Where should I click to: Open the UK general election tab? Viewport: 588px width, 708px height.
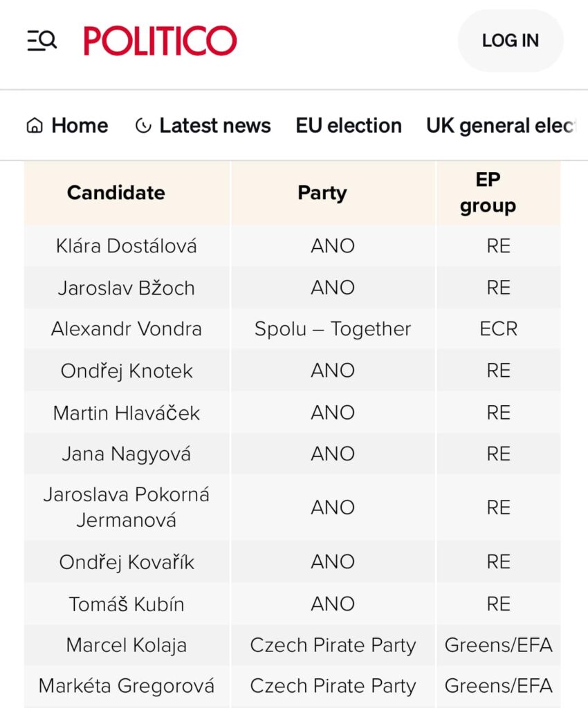click(x=502, y=126)
